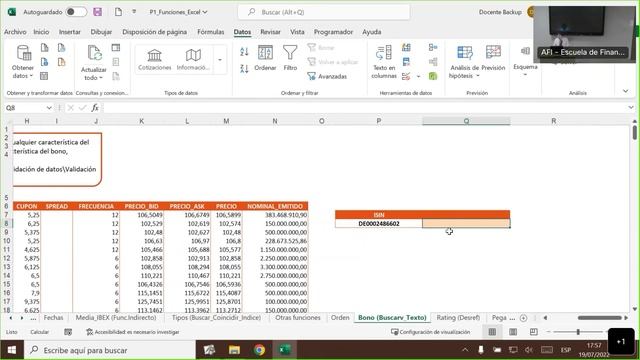Click Configuración de visualización
Viewport: 640px width, 360px height.
[x=431, y=332]
